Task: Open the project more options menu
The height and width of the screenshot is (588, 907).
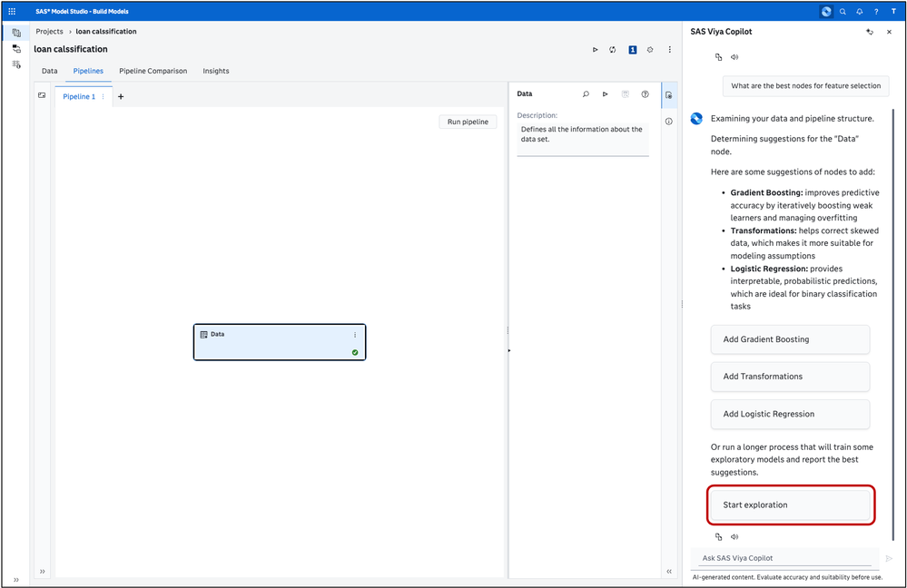Action: pyautogui.click(x=670, y=50)
